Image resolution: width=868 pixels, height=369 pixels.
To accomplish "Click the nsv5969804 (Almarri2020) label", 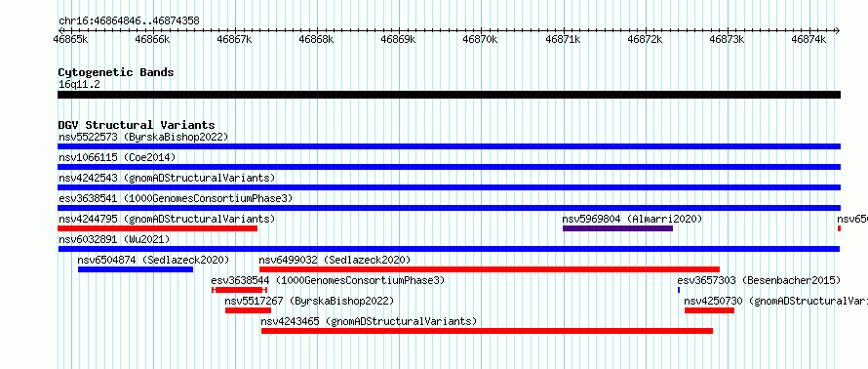I will pyautogui.click(x=632, y=219).
